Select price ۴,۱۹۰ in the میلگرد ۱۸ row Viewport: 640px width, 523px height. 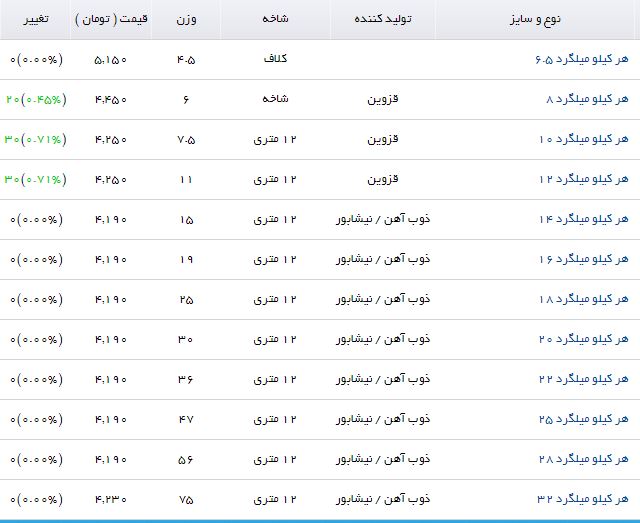[111, 300]
